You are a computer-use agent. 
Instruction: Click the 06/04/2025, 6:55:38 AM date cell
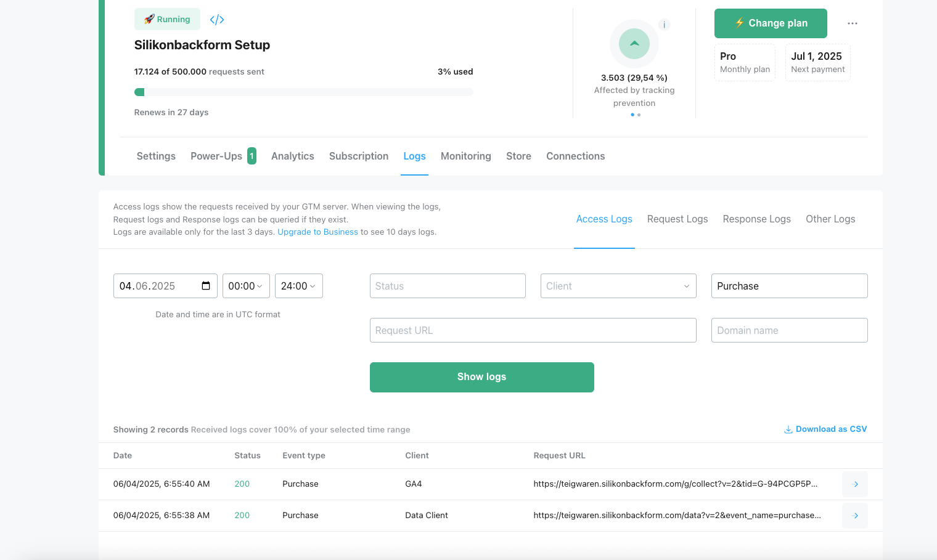tap(162, 516)
